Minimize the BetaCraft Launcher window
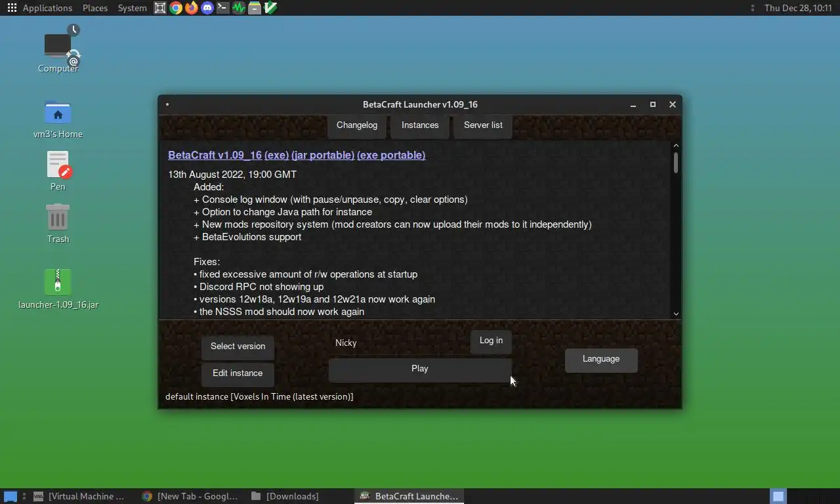The width and height of the screenshot is (840, 504). [x=633, y=104]
